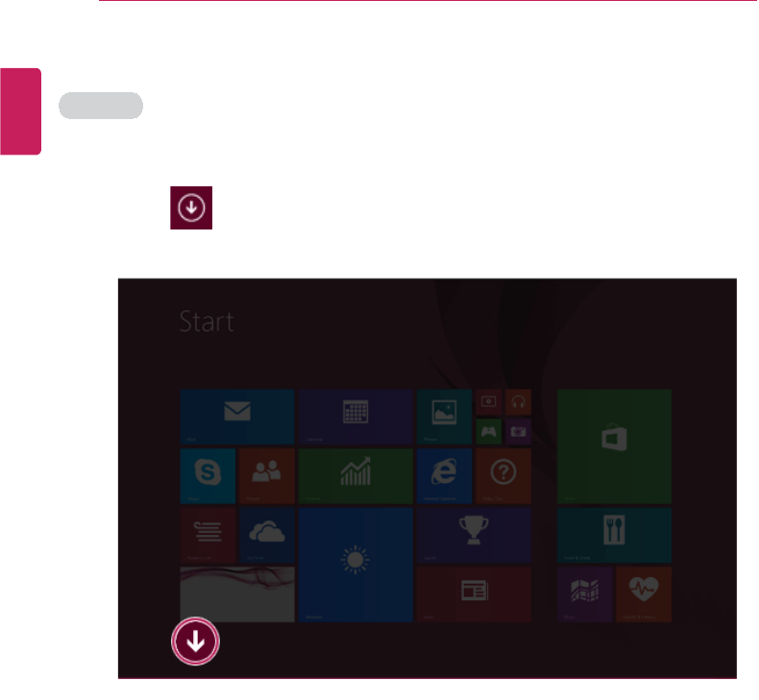Open the Food & Drink tile
The height and width of the screenshot is (700, 759).
pyautogui.click(x=614, y=535)
